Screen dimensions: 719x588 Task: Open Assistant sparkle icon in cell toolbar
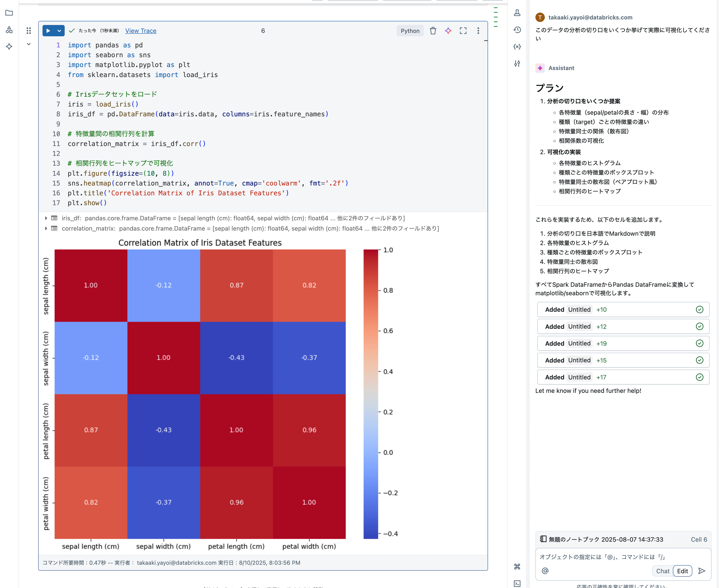point(448,31)
